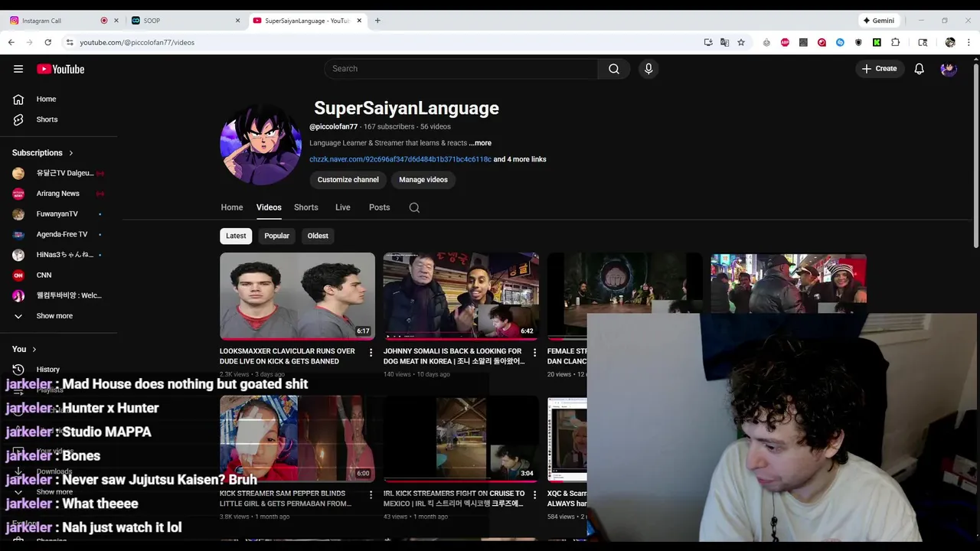Viewport: 980px width, 551px height.
Task: Open FuwanyanTV subscription
Action: tap(59, 214)
